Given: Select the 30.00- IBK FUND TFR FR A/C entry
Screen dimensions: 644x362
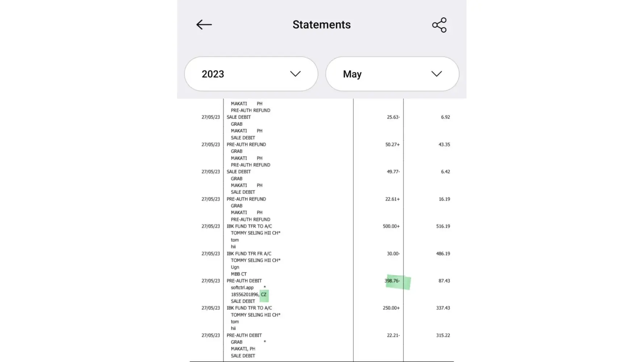Looking at the screenshot, I should click(249, 254).
